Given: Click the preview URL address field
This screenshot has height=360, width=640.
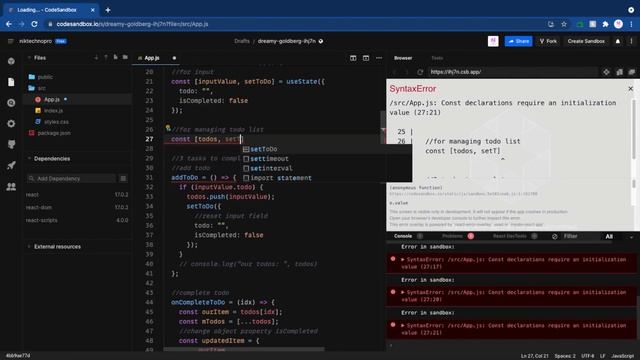Looking at the screenshot, I should [512, 72].
